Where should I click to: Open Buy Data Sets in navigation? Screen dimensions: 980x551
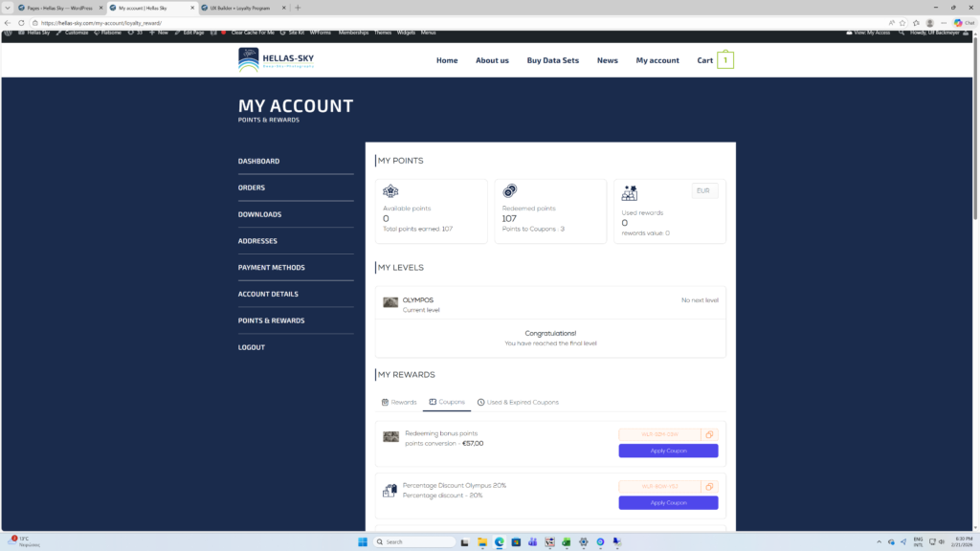[x=552, y=60]
